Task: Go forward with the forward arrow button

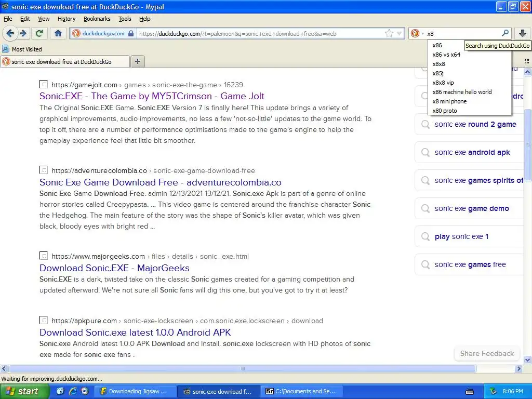Action: 23,33
